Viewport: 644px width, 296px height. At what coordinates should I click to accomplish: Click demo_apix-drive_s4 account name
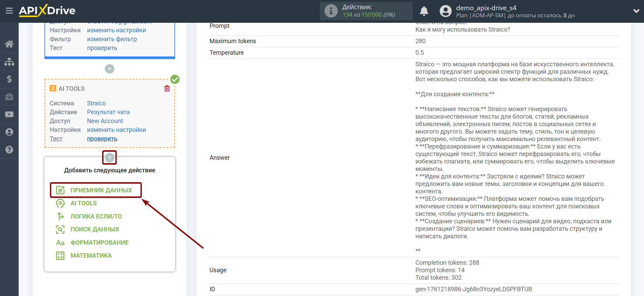(x=486, y=8)
